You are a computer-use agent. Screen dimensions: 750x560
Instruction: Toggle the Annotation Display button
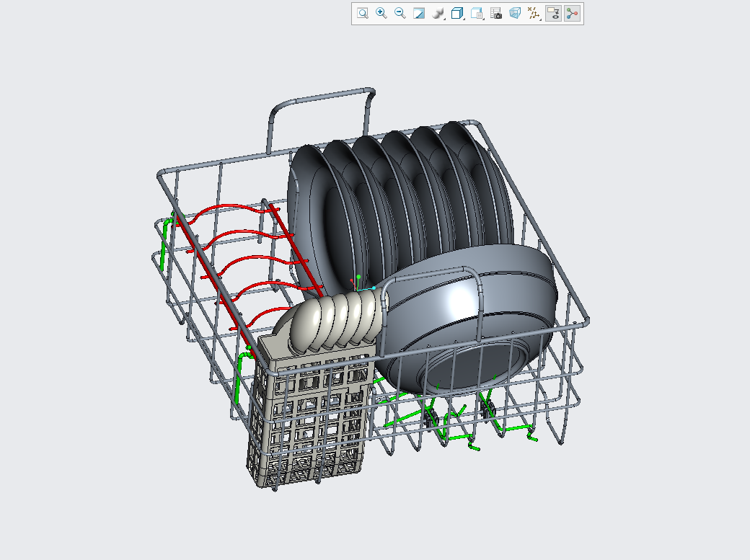pos(553,14)
